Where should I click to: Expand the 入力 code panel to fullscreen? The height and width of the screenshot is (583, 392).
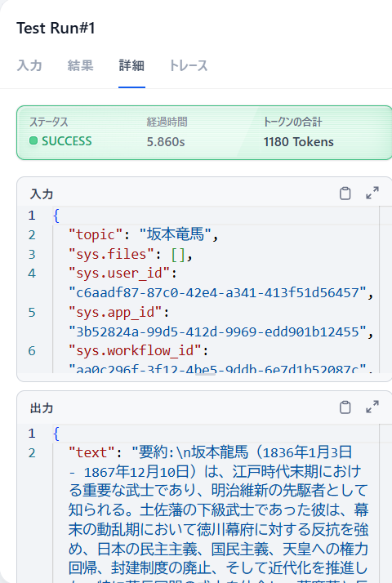pyautogui.click(x=372, y=193)
